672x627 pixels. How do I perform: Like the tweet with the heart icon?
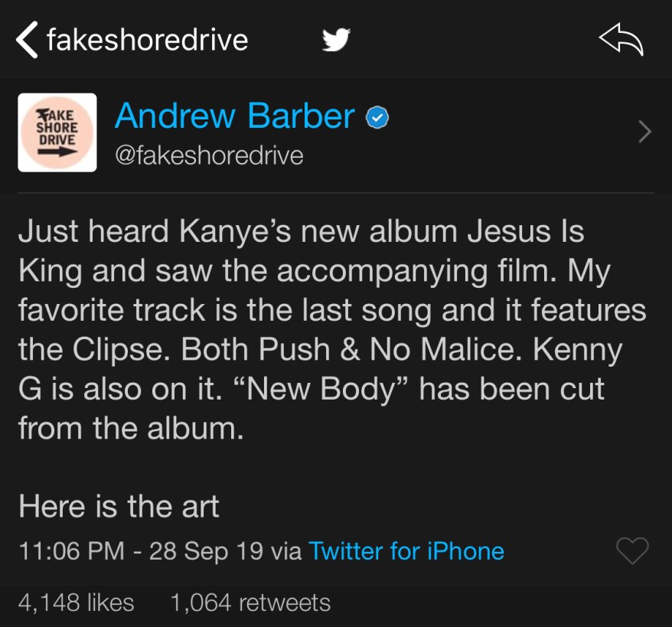click(632, 550)
